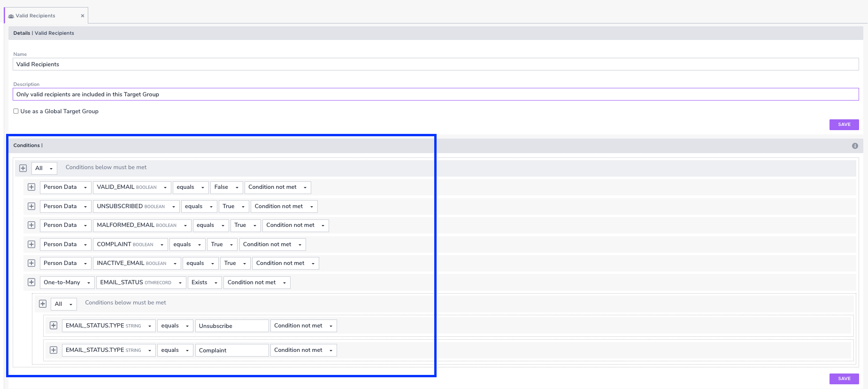
Task: Open Condition not met dropdown on VALID_EMAIL row
Action: [x=278, y=187]
